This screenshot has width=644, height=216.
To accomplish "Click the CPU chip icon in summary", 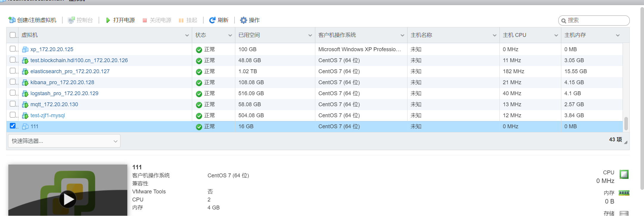I will pyautogui.click(x=624, y=174).
